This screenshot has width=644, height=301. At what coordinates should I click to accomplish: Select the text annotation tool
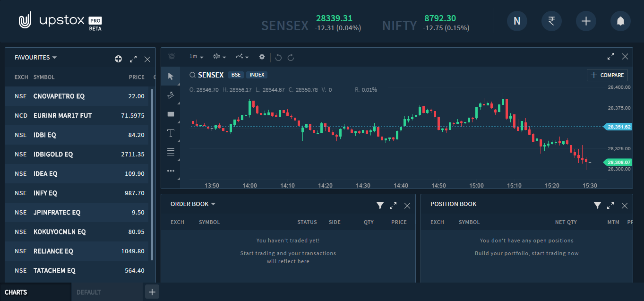point(171,133)
